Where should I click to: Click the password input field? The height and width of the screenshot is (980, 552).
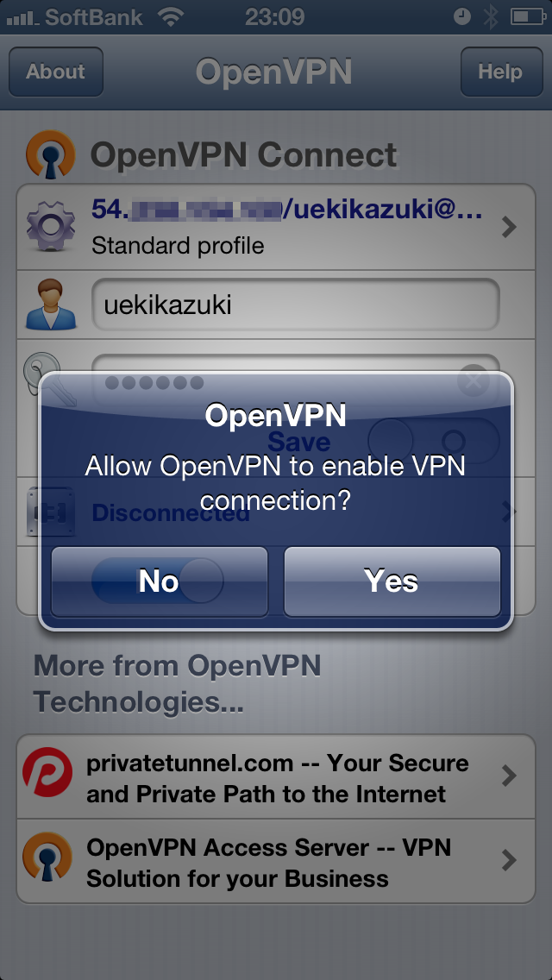[x=296, y=380]
